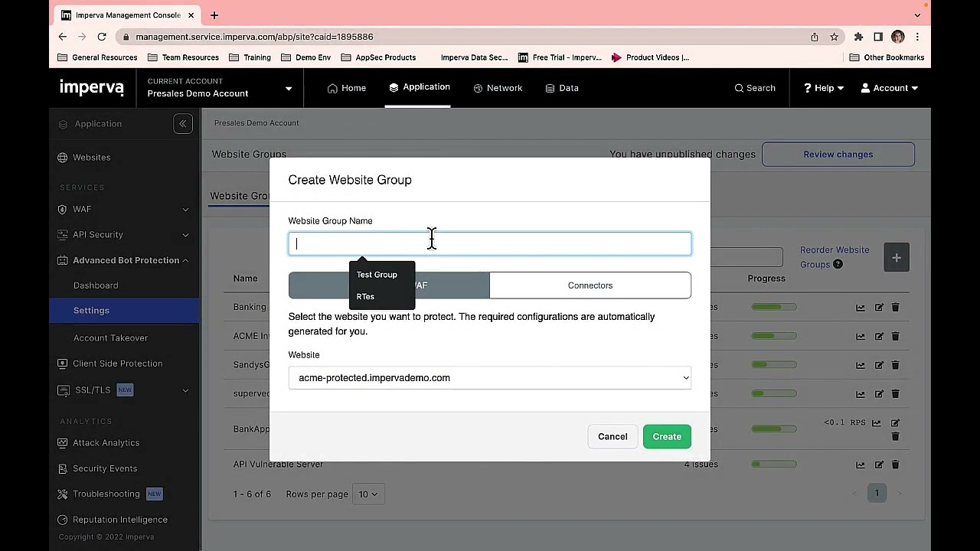Choose 'Test Group' autofill suggestion
Viewport: 980px width, 551px height.
(x=377, y=274)
